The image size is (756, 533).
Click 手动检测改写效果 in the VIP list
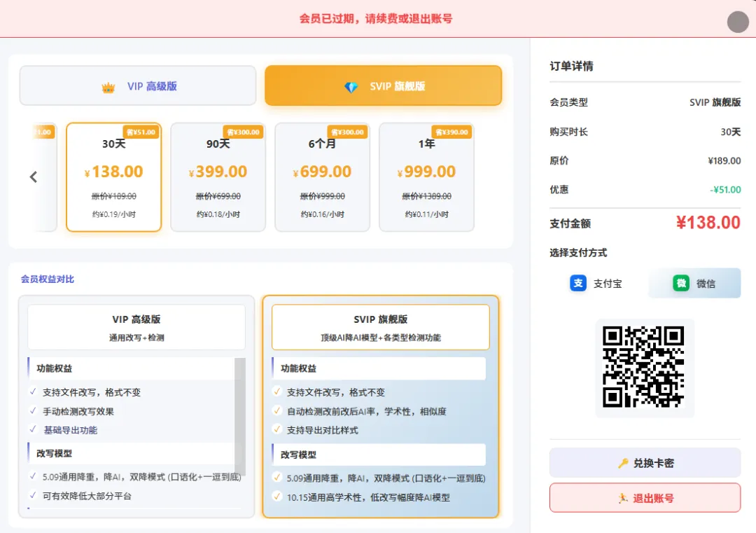click(78, 411)
